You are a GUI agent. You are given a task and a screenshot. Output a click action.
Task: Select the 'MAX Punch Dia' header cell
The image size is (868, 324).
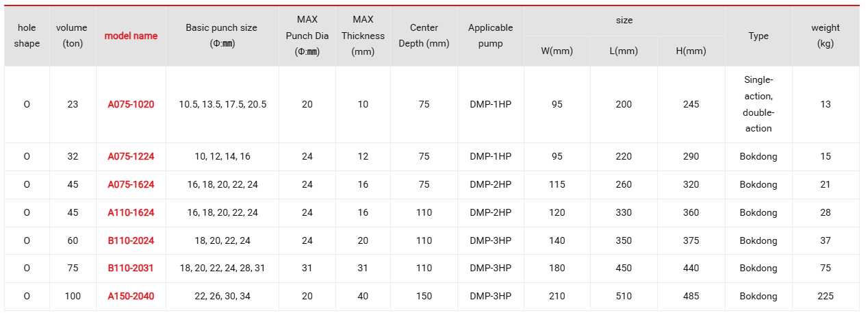pyautogui.click(x=307, y=36)
